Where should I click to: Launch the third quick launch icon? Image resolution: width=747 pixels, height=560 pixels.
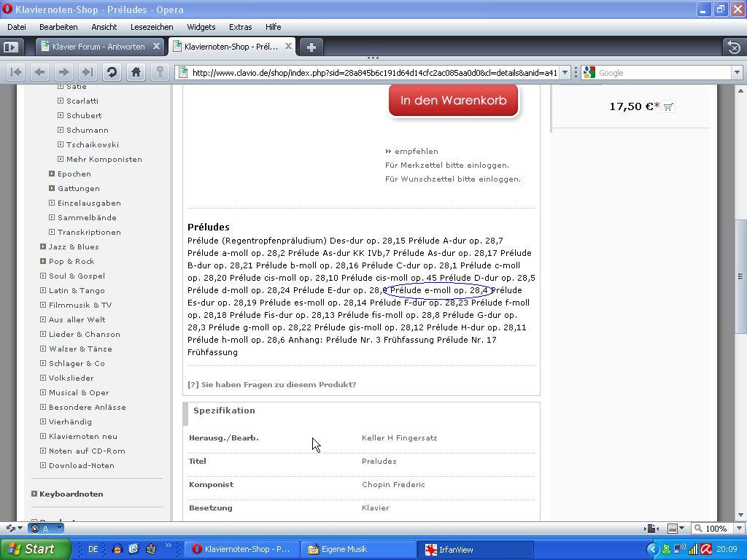click(150, 549)
